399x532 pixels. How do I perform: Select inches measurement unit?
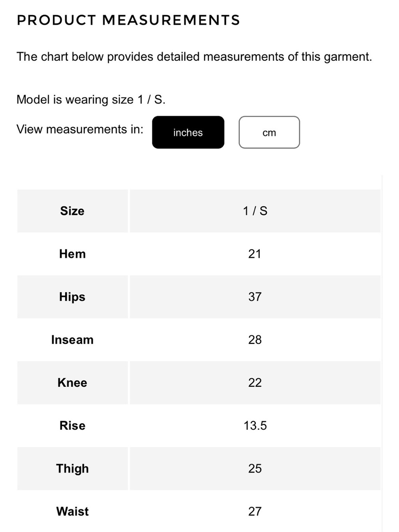coord(188,133)
